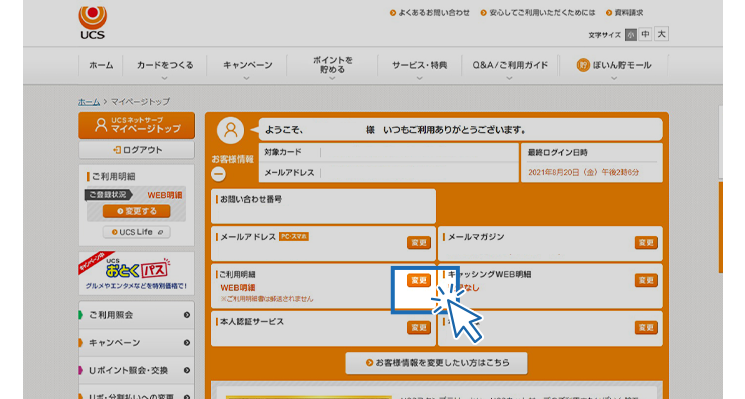745x399 pixels.
Task: Open キャンペーン navigation menu
Action: [x=248, y=66]
